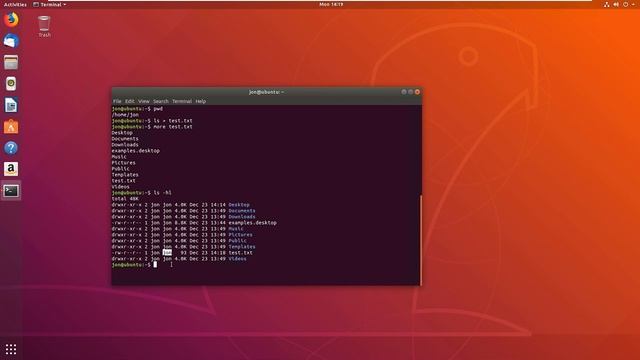This screenshot has width=640, height=360.
Task: Click blue 'Templates' directory in ls -hl listing
Action: (x=242, y=247)
